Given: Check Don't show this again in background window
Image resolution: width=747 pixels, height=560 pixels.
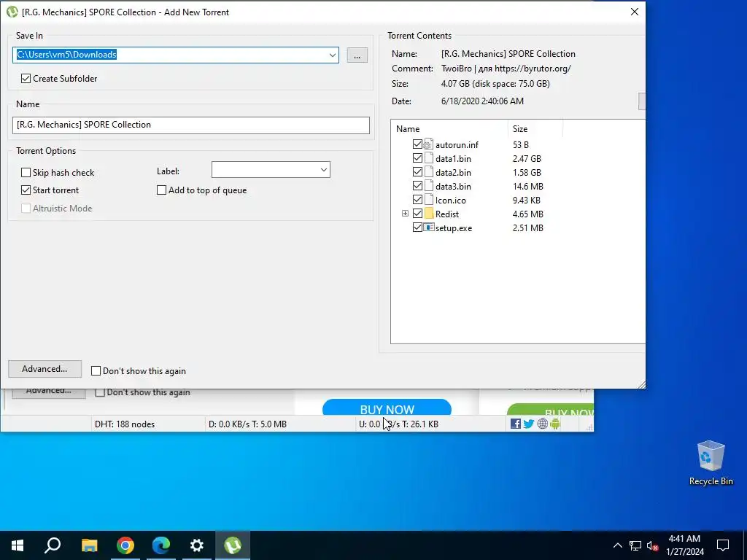Looking at the screenshot, I should pos(100,392).
